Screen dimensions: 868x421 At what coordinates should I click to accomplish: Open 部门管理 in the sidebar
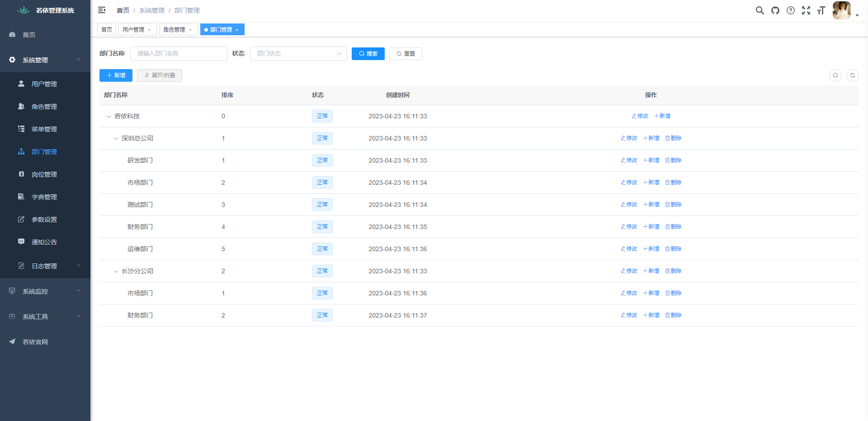45,152
